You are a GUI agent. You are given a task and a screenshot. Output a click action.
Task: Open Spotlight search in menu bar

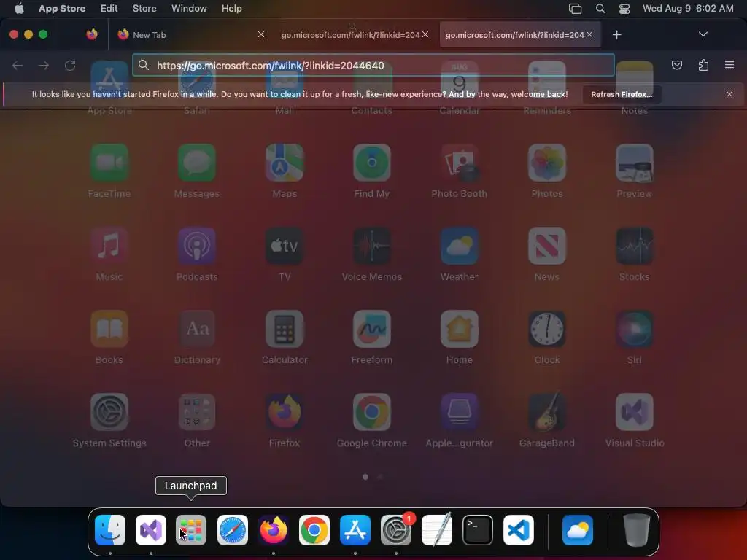coord(600,9)
